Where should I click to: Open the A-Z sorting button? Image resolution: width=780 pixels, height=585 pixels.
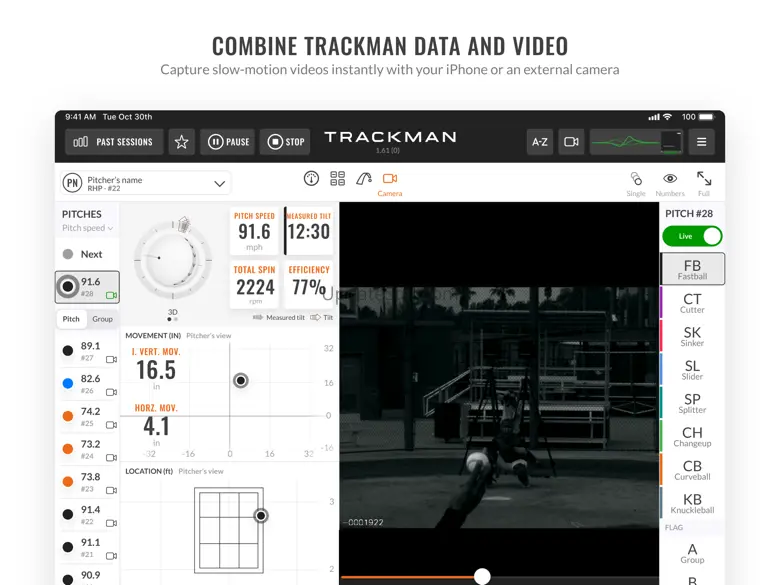[540, 142]
